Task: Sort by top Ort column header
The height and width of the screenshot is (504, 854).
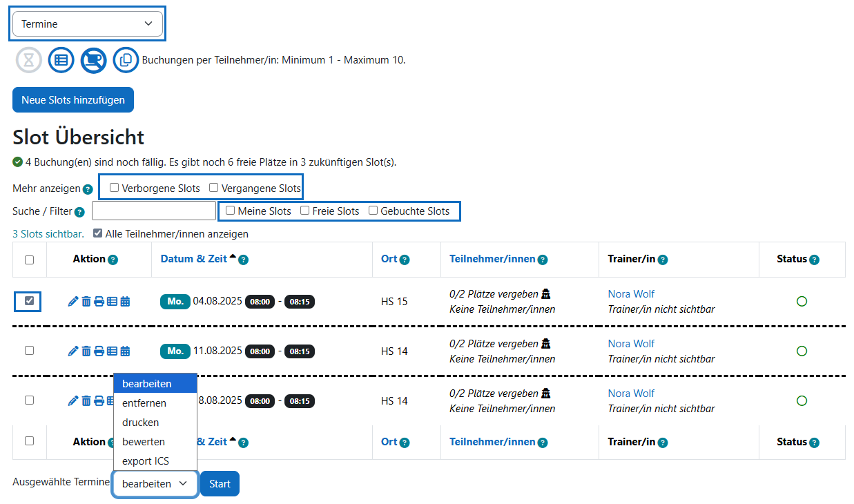Action: coord(389,259)
